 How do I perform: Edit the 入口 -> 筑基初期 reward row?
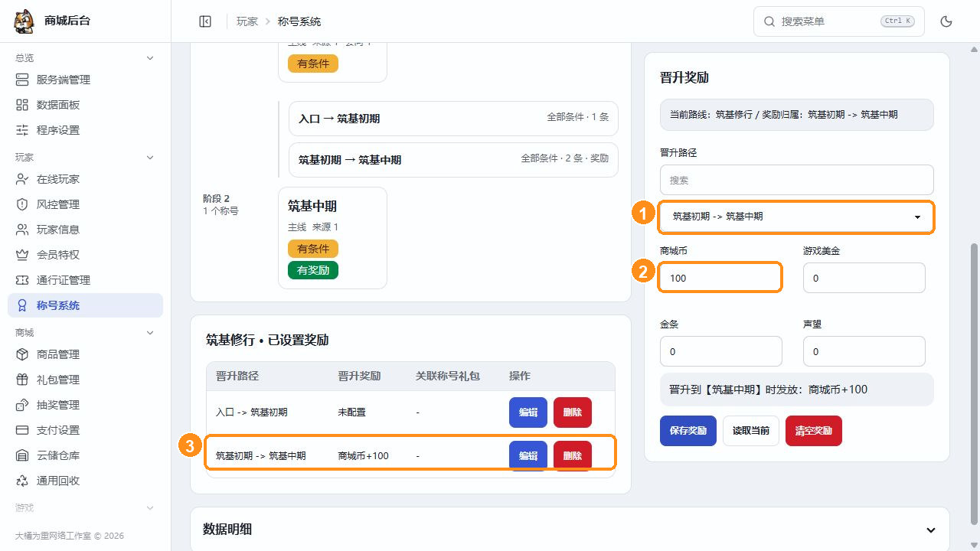(528, 412)
